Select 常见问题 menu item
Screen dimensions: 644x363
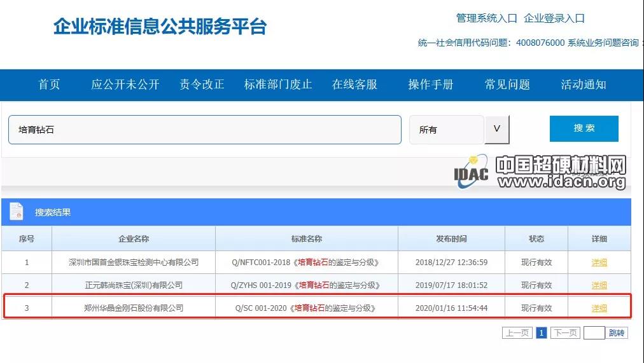click(x=507, y=85)
